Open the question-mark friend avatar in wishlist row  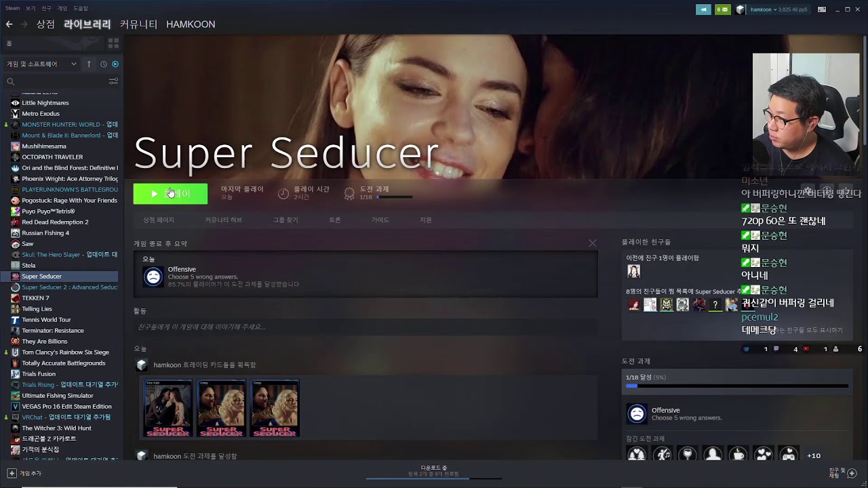pos(715,305)
